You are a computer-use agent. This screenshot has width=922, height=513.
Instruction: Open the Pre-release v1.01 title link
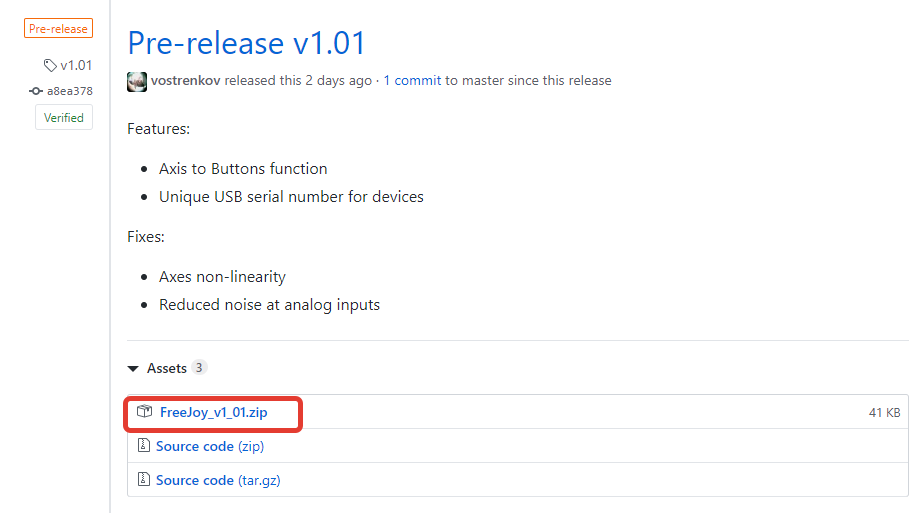[x=247, y=43]
